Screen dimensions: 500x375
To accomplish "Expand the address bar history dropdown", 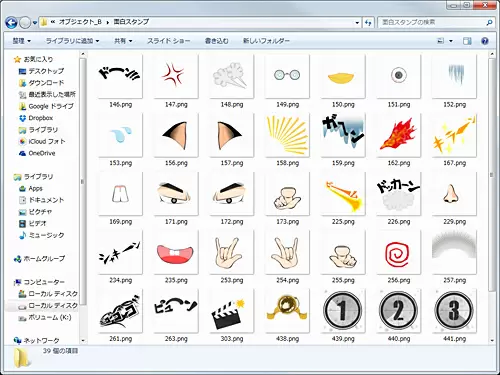I will (x=357, y=23).
